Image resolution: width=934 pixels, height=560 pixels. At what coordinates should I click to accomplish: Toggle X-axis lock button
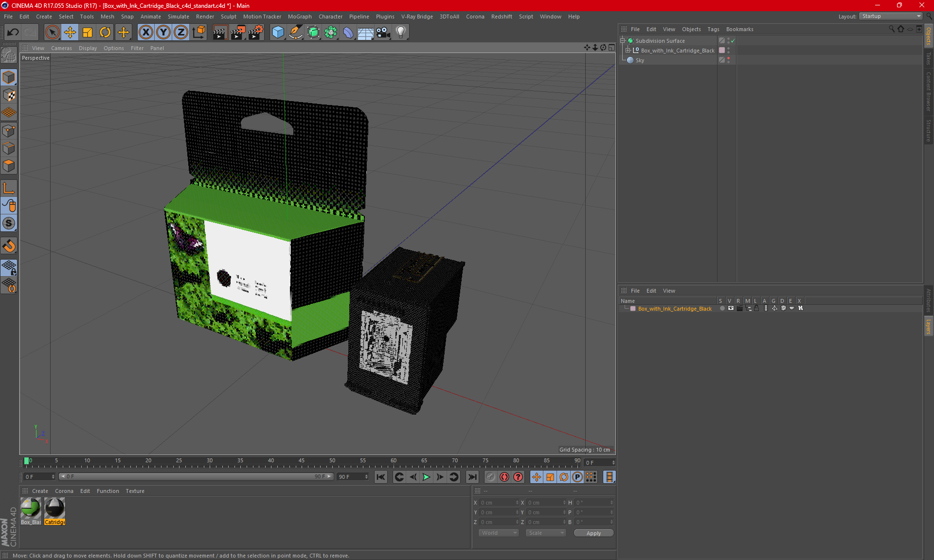tap(145, 32)
